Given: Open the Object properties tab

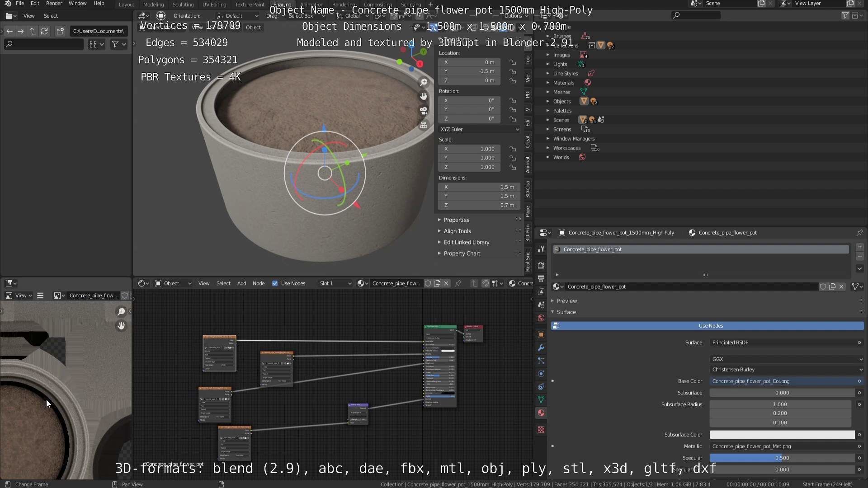Looking at the screenshot, I should tap(541, 335).
